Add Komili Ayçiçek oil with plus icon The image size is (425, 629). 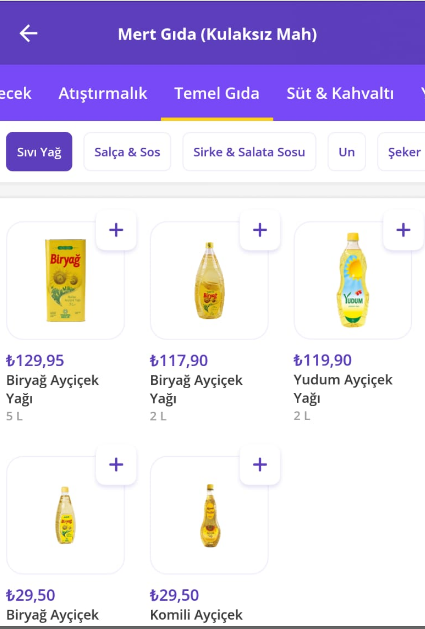(260, 465)
